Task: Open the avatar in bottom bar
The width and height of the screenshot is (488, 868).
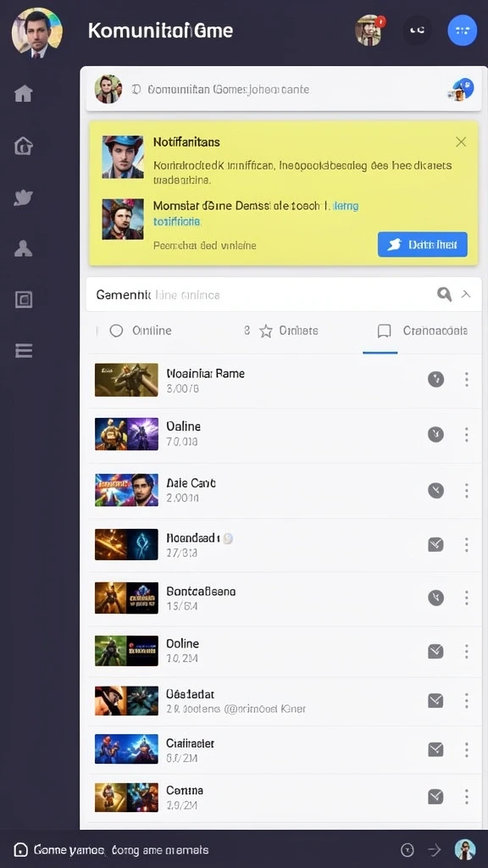Action: click(x=465, y=849)
